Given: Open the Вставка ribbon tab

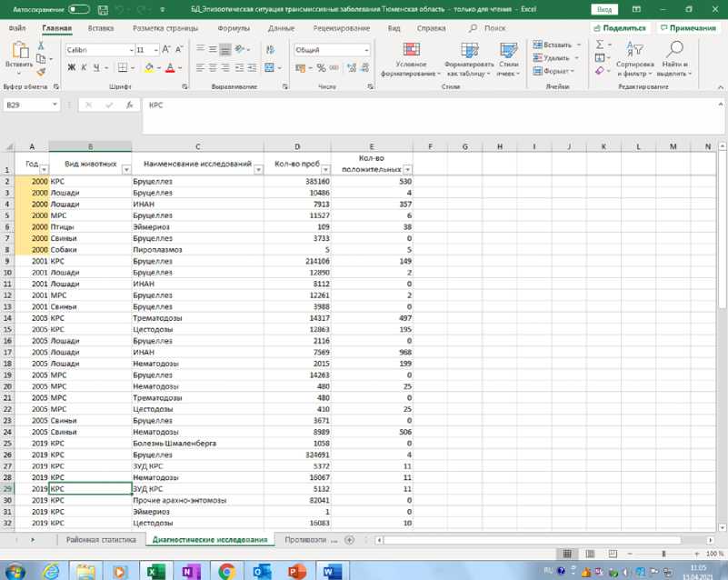Looking at the screenshot, I should (x=101, y=28).
